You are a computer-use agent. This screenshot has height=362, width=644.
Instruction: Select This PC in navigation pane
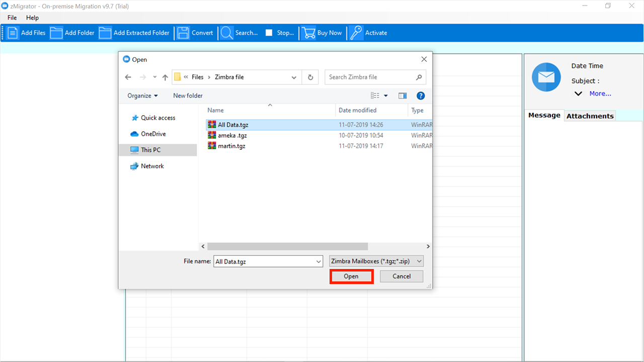(158, 150)
